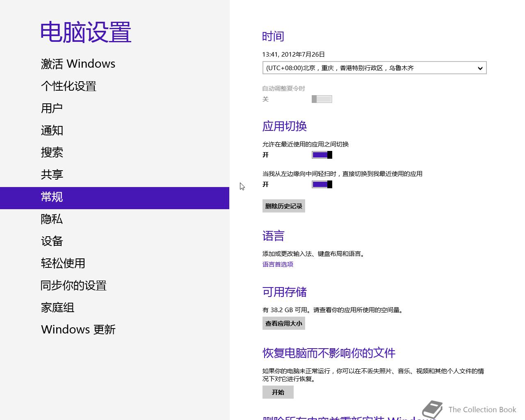Open 搜索 settings category

[x=52, y=153]
